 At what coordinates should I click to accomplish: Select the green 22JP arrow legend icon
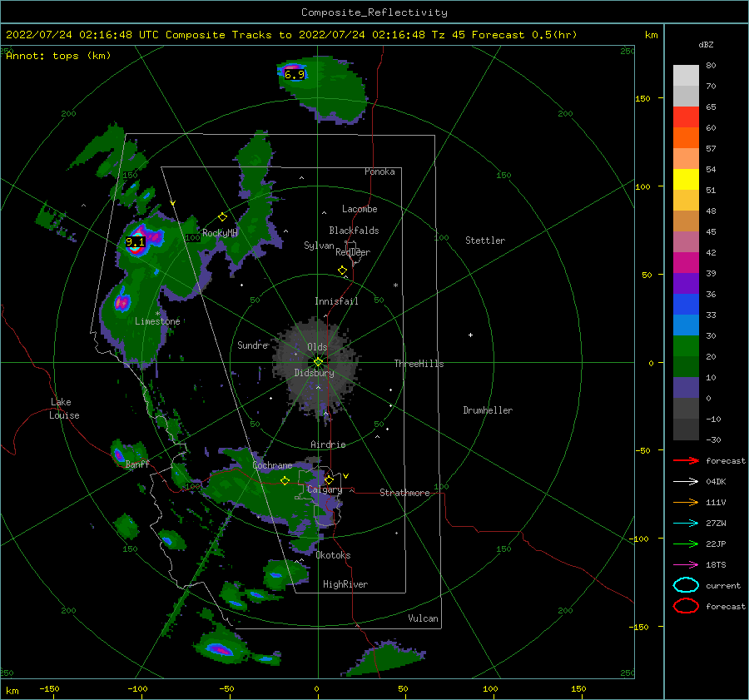(x=686, y=544)
